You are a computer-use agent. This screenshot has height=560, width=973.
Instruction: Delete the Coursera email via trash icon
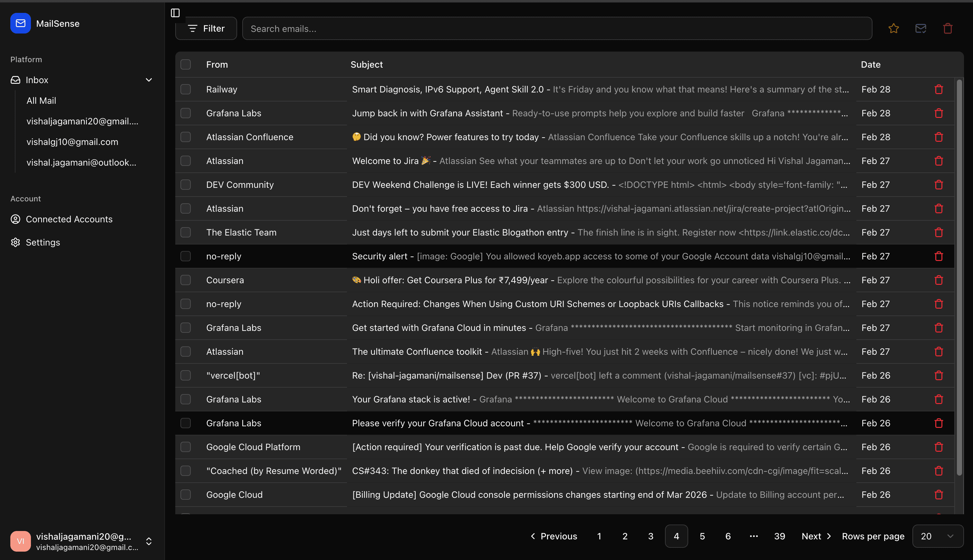(x=939, y=280)
